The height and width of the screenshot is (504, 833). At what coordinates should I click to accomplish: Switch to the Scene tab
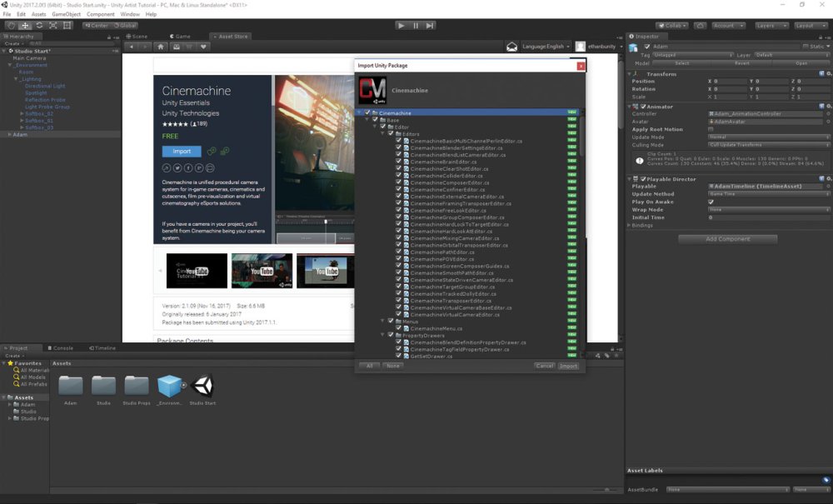[137, 37]
